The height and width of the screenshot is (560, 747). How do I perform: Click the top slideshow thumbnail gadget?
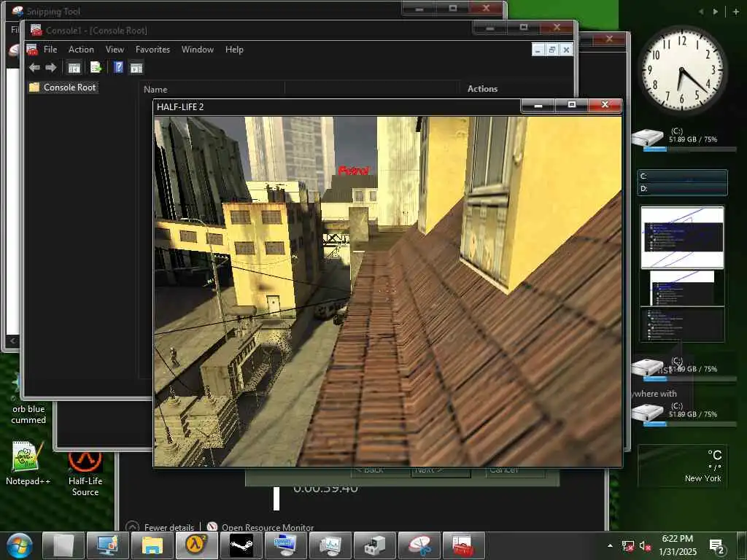pos(682,237)
